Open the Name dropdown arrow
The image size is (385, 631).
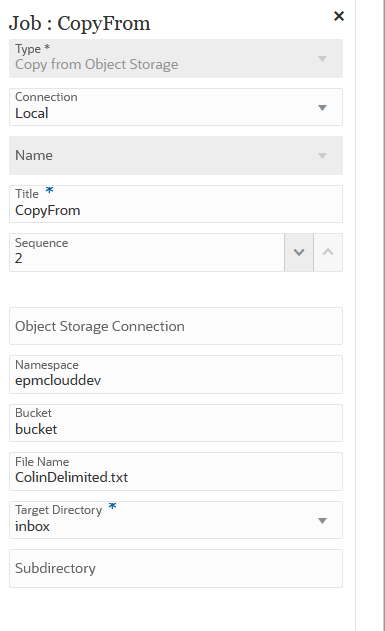[322, 156]
